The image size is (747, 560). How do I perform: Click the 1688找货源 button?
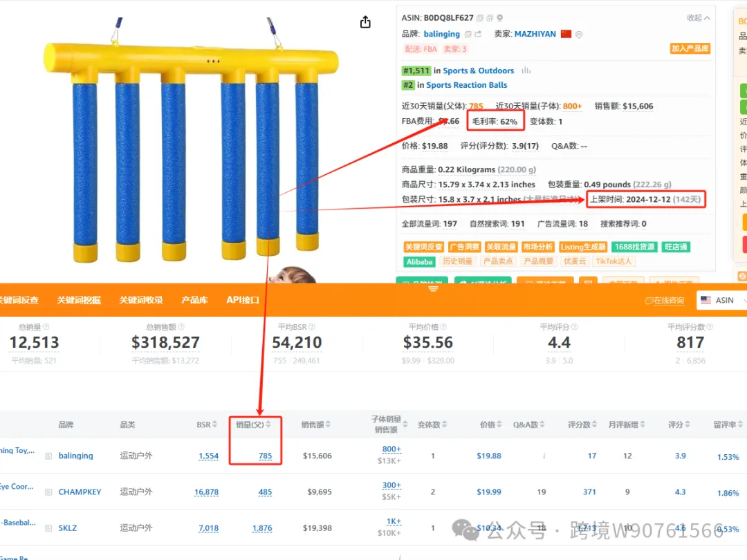coord(634,247)
